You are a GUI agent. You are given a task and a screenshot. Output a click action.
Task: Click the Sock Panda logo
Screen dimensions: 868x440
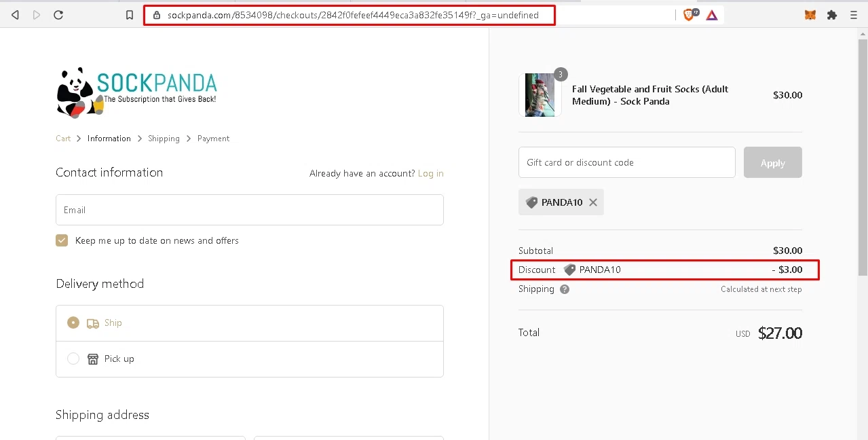(x=136, y=92)
